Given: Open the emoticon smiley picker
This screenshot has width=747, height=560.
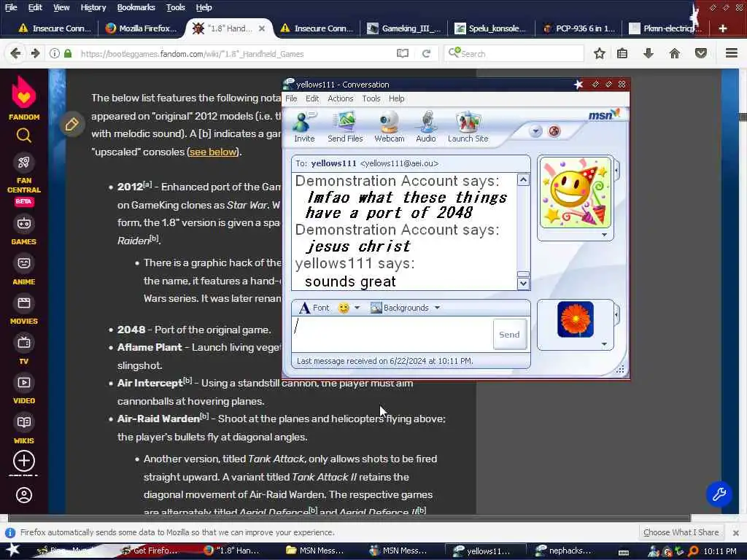Looking at the screenshot, I should point(344,308).
